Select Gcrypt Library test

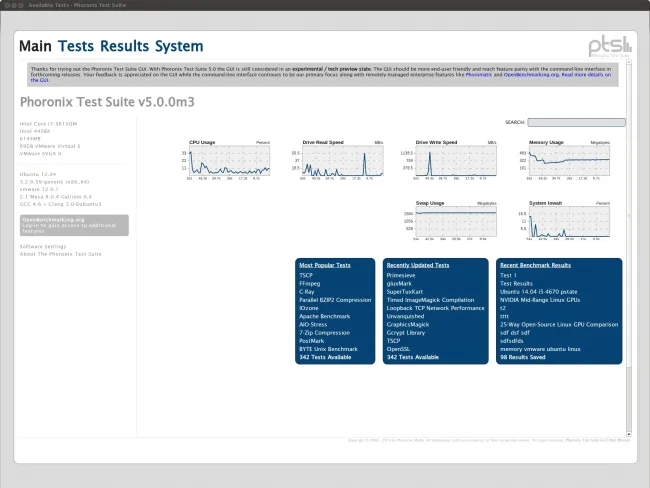coord(406,333)
